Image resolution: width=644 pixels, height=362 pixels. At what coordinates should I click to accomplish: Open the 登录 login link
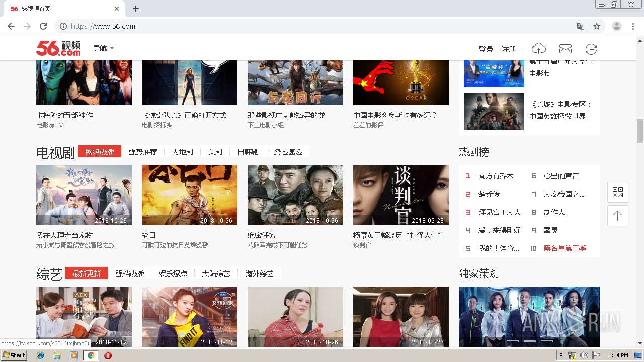coord(486,49)
